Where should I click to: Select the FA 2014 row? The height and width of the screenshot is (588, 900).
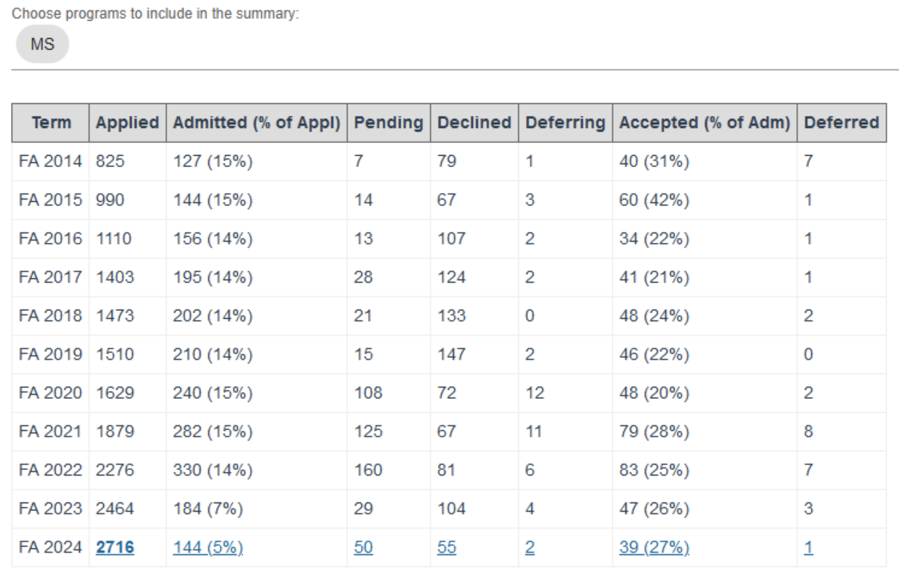51,161
